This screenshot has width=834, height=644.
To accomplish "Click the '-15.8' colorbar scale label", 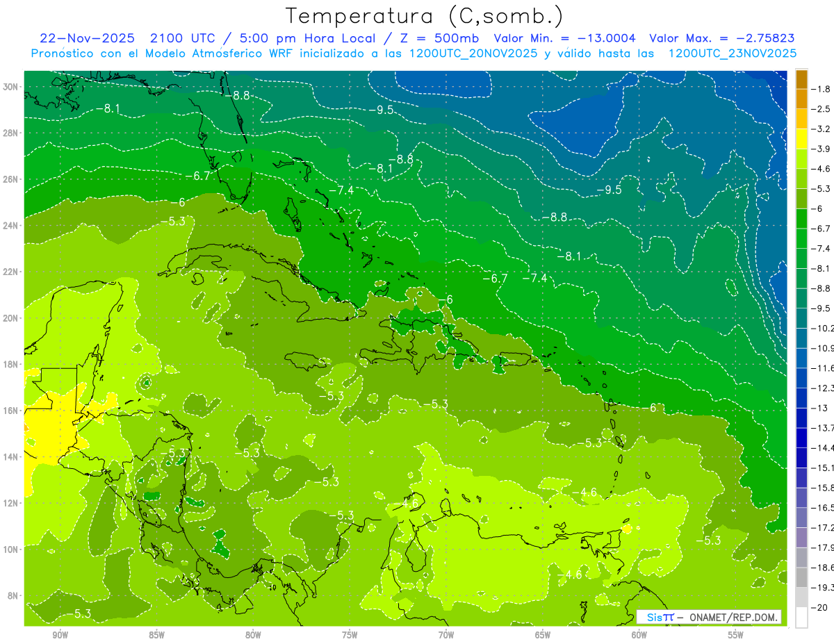I will point(823,488).
